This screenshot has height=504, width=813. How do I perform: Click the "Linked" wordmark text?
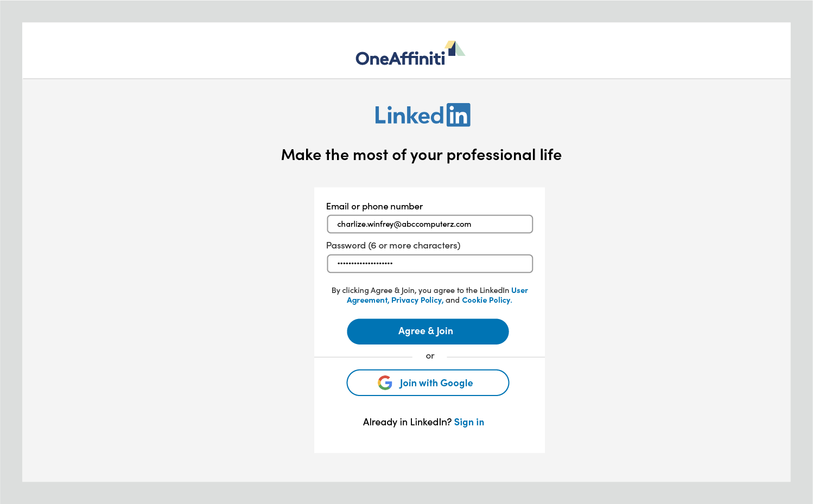coord(410,116)
